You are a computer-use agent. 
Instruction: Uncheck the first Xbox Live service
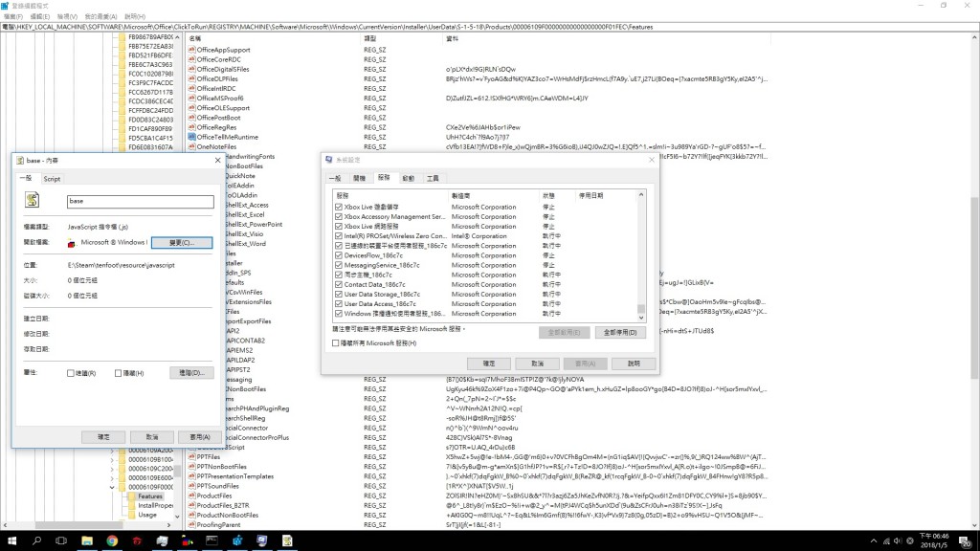339,207
